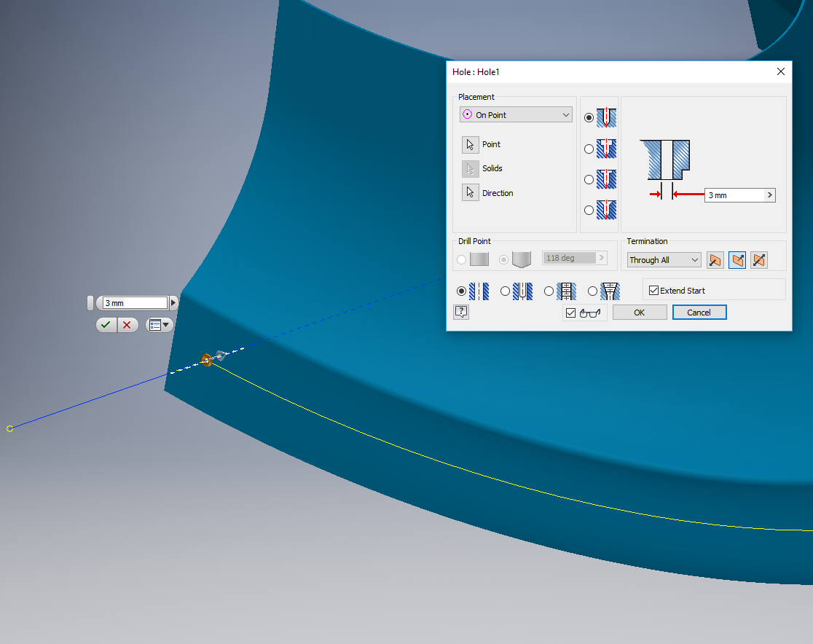Image resolution: width=813 pixels, height=644 pixels.
Task: Select the counterbore hole radio button
Action: point(589,149)
